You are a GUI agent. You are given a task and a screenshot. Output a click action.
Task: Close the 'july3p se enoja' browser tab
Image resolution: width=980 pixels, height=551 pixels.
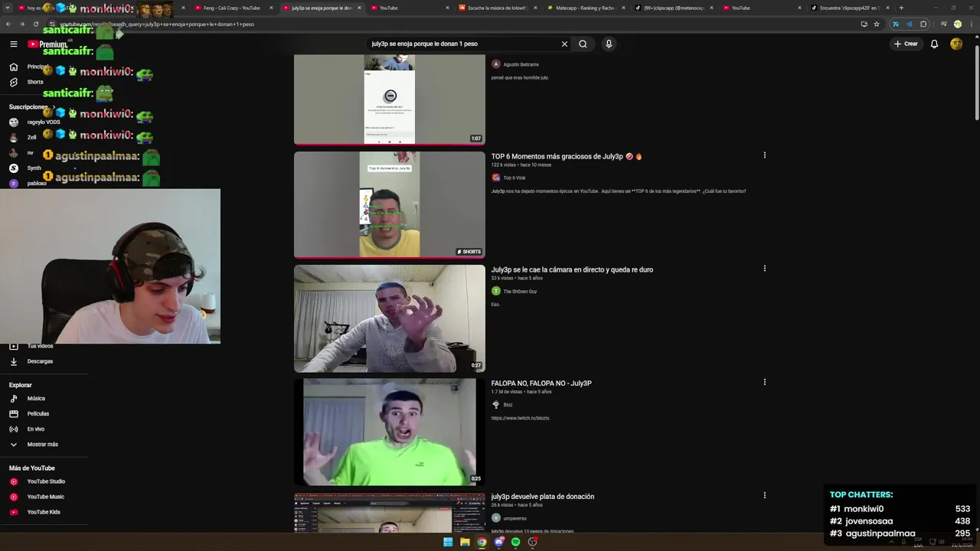click(359, 8)
